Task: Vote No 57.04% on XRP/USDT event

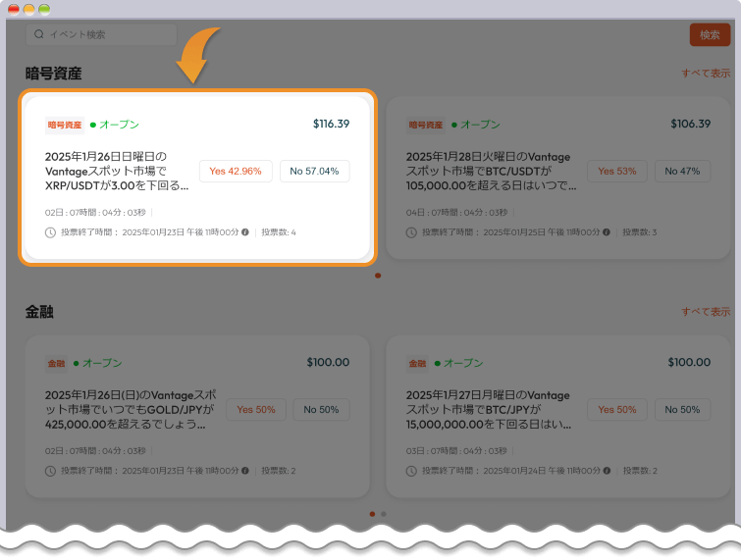Action: click(x=314, y=171)
